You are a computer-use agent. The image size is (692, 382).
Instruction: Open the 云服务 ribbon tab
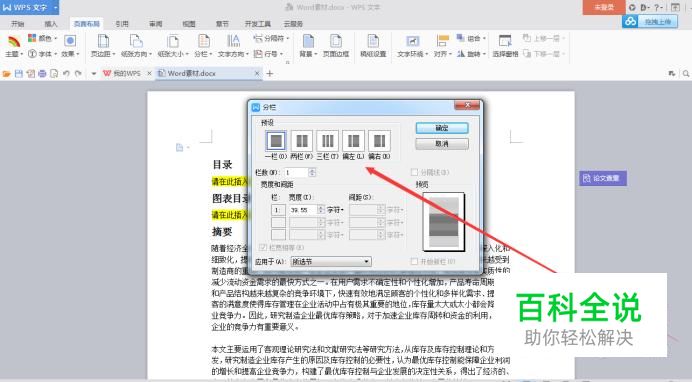293,24
